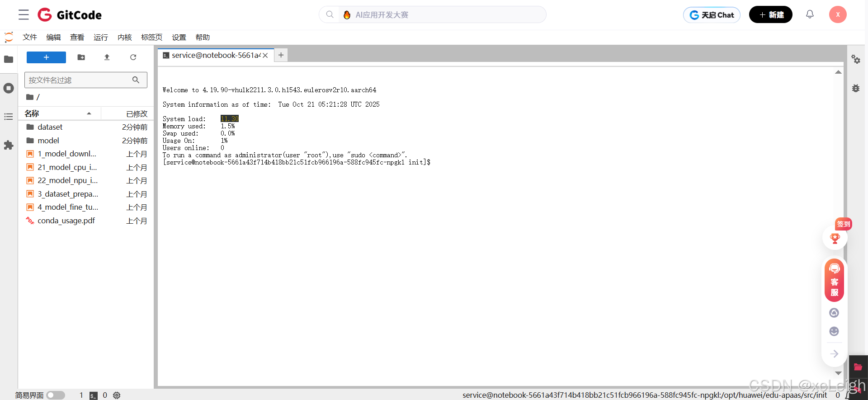This screenshot has height=400, width=868.
Task: Open the debugger bug icon
Action: (856, 88)
